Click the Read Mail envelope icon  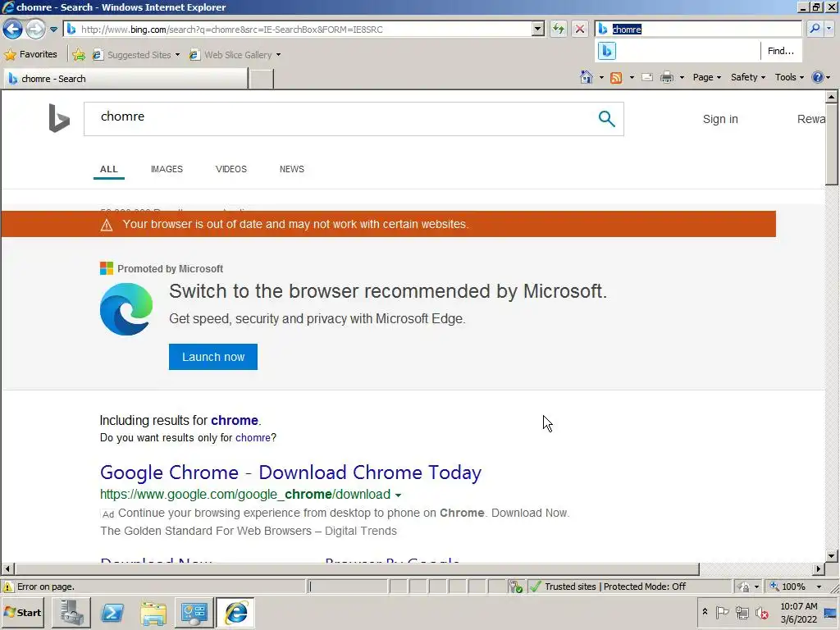[x=647, y=77]
